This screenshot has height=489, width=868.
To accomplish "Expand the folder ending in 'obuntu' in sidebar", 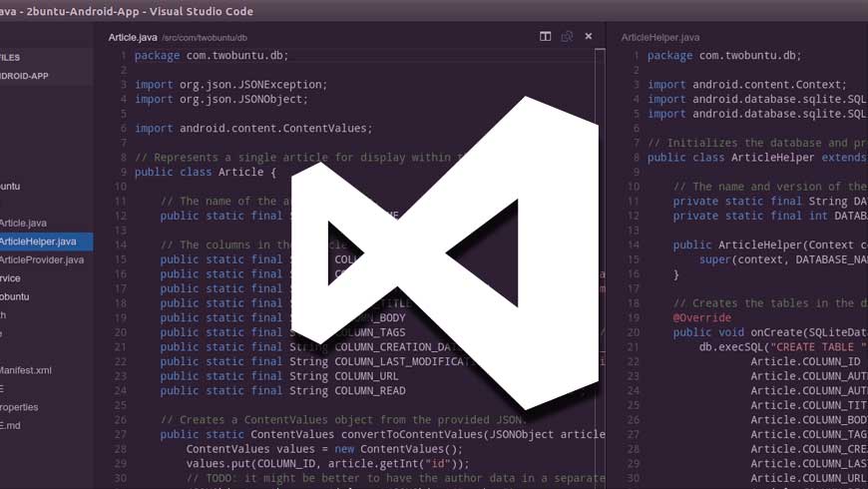I will click(x=14, y=296).
